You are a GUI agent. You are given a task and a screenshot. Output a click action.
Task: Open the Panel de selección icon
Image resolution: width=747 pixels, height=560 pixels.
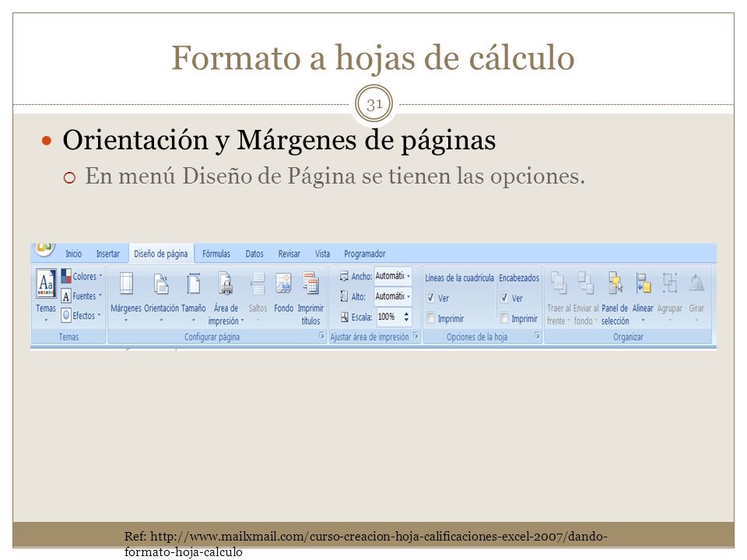[x=615, y=283]
